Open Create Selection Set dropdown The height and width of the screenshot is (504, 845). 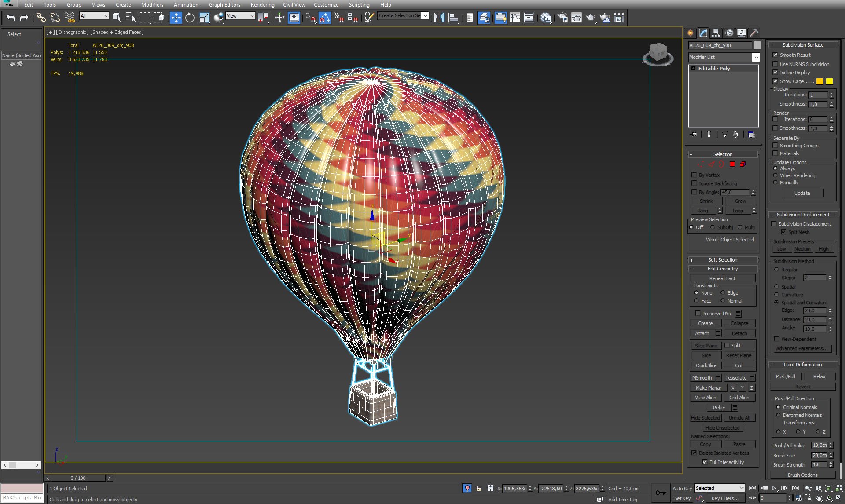point(403,16)
